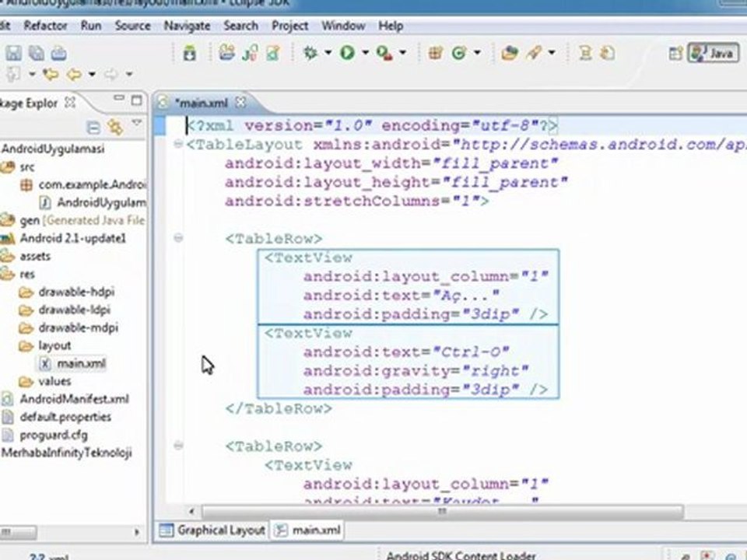
Task: Close the *main.xml editor tab
Action: [240, 102]
